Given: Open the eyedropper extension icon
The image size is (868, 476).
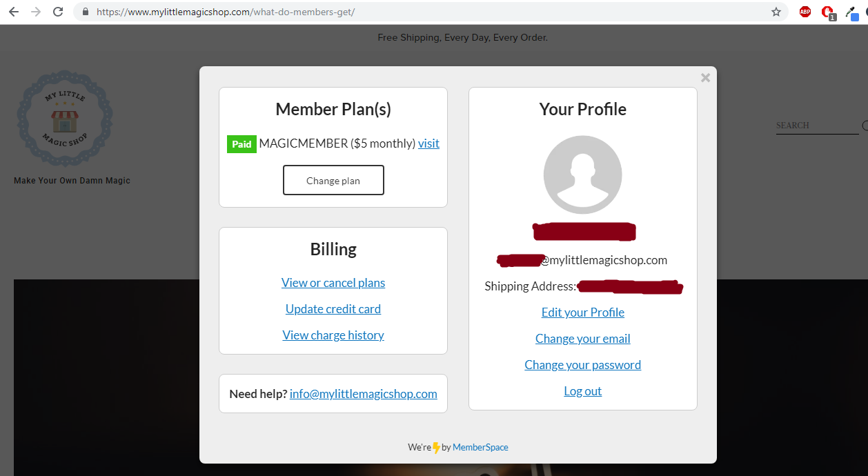Looking at the screenshot, I should click(x=851, y=12).
